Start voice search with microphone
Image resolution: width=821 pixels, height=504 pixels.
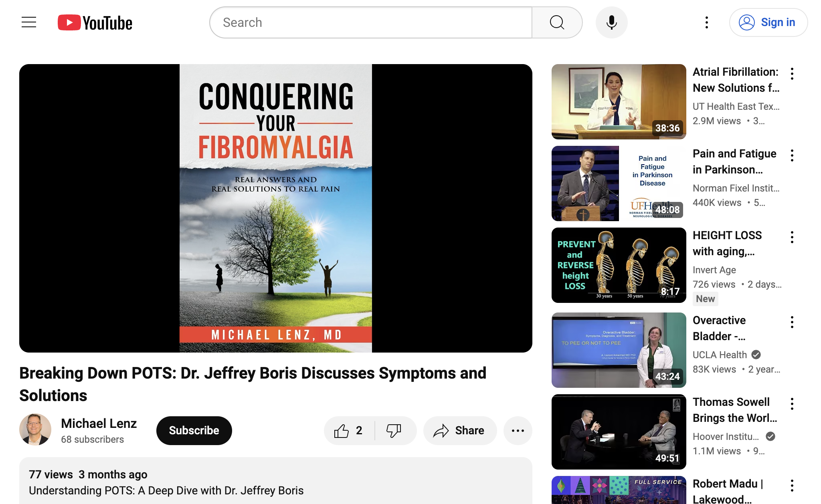(x=611, y=22)
